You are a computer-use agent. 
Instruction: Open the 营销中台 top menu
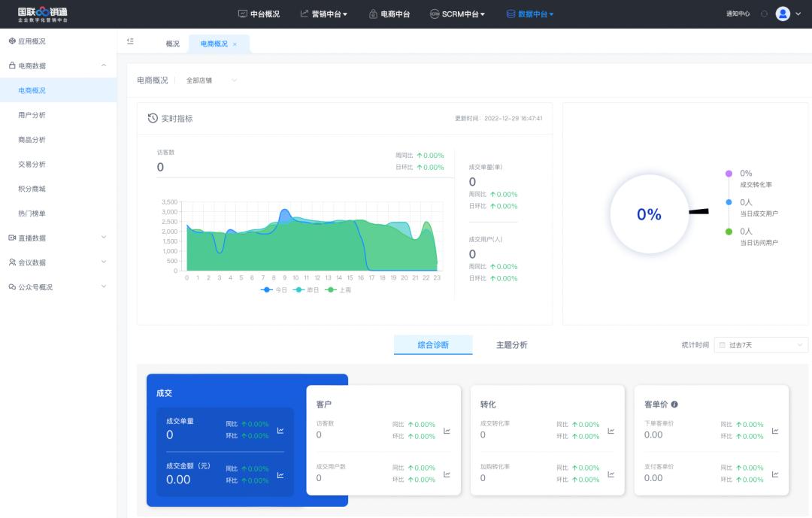(x=324, y=14)
